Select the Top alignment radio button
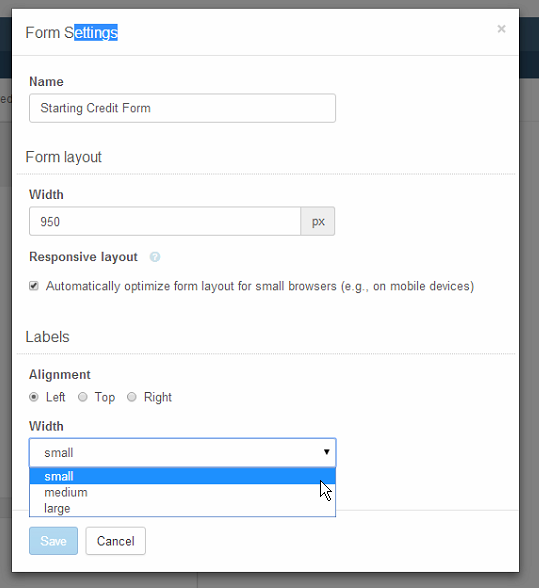539x588 pixels. (83, 397)
